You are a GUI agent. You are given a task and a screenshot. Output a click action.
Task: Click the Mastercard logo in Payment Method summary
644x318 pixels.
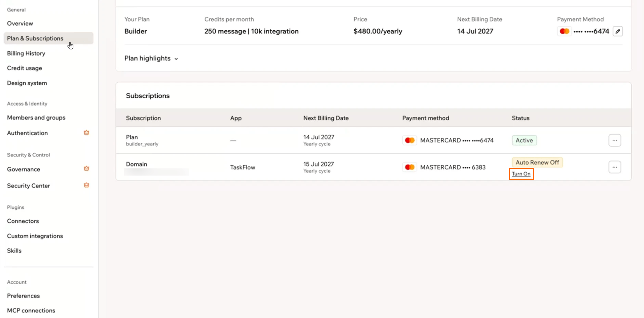point(564,31)
